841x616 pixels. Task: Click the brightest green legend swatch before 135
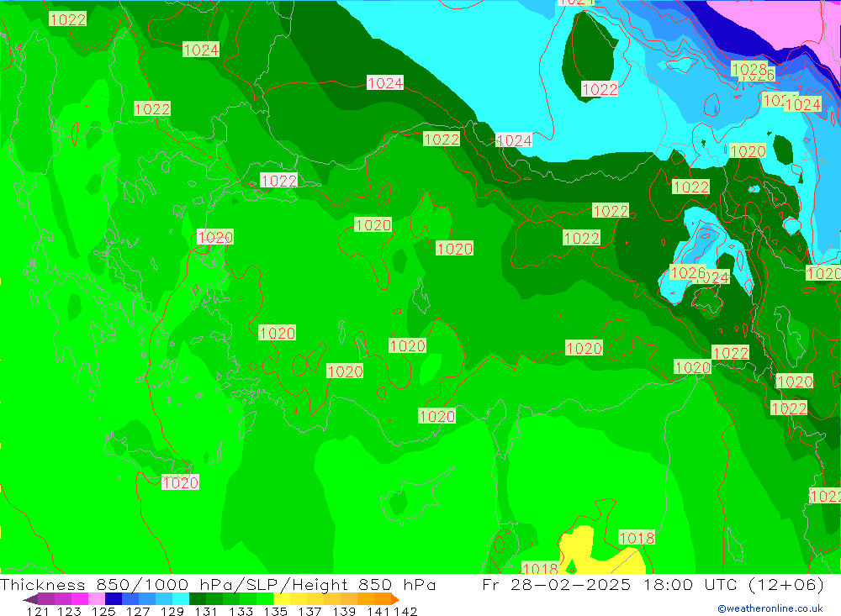[265, 599]
